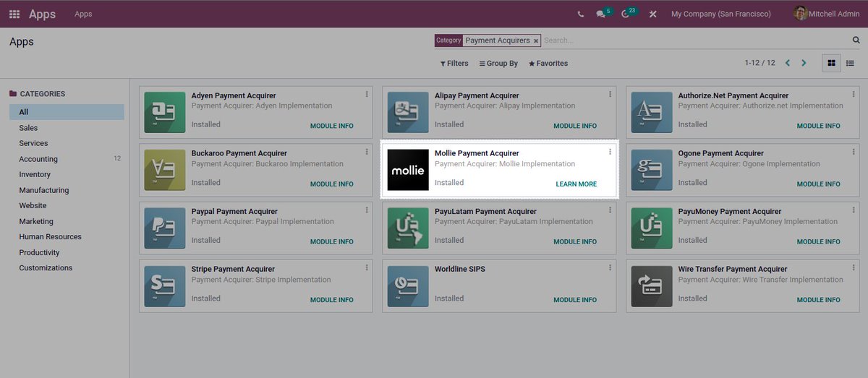Open kebab menu on Ogone card

point(854,152)
